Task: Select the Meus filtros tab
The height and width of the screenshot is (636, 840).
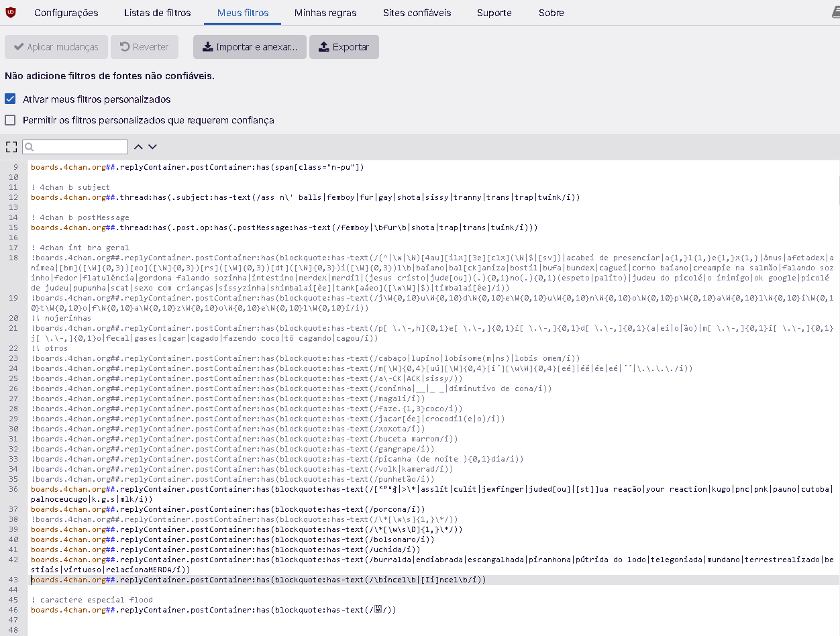Action: [243, 13]
